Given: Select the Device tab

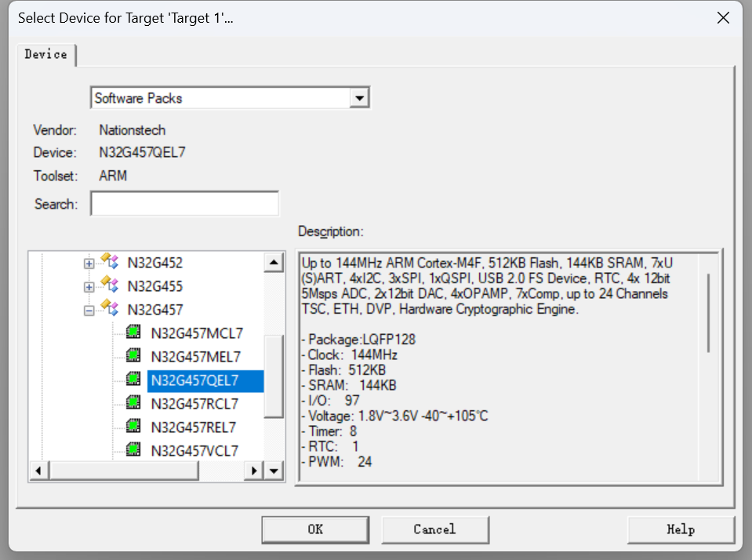Looking at the screenshot, I should [46, 54].
